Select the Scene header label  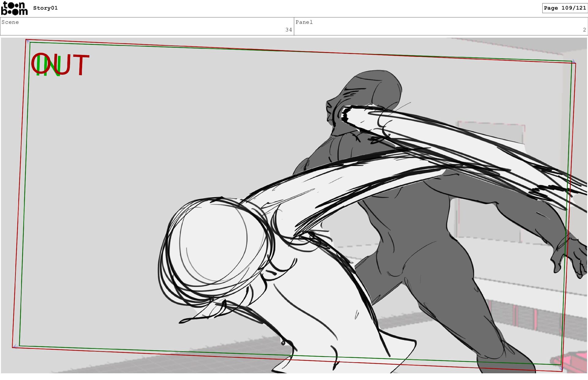10,22
